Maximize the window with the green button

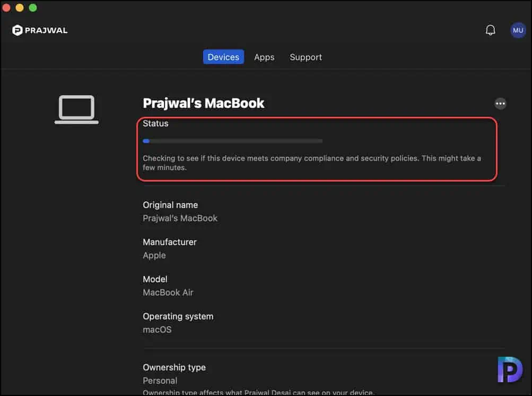click(33, 7)
